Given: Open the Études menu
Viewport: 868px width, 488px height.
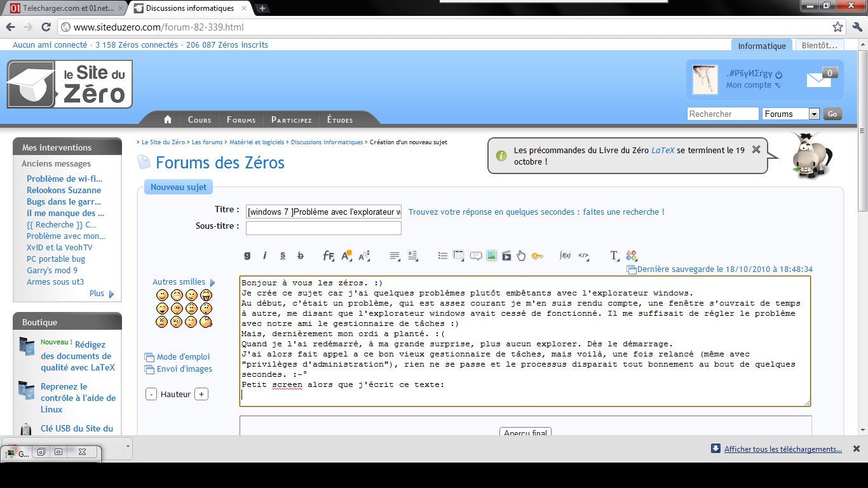Looking at the screenshot, I should pos(340,119).
